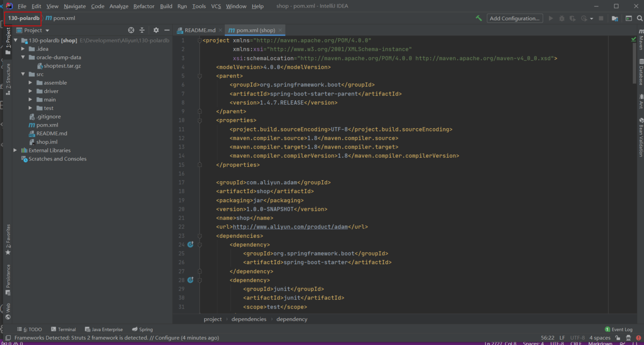Select .gitignore in project tree
The image size is (644, 345).
point(45,116)
